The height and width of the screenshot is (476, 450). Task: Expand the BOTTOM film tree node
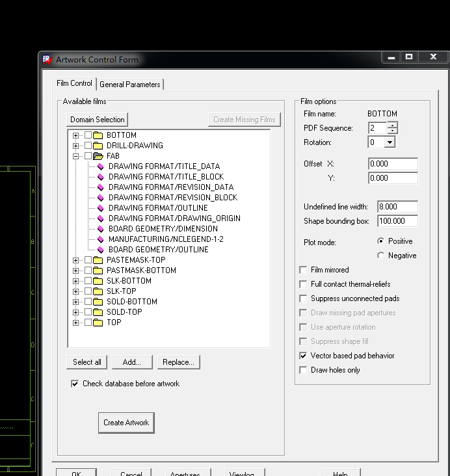tap(76, 135)
